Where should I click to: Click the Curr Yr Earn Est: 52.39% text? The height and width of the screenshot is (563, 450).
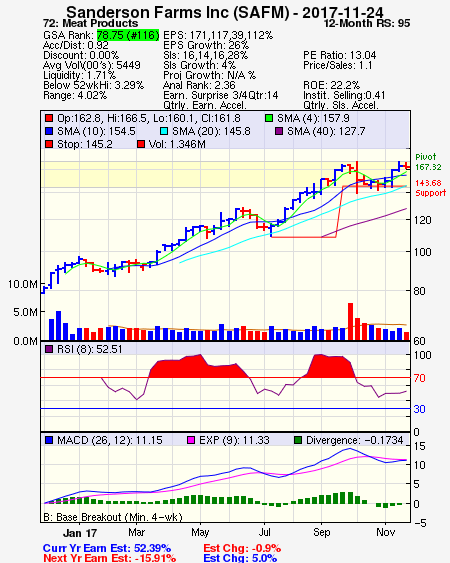[107, 548]
